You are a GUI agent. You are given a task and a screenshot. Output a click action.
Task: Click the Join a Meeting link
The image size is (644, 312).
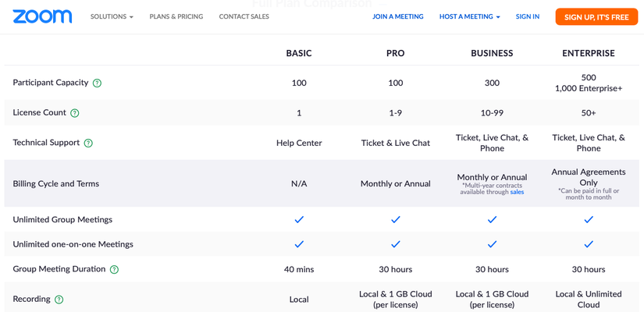[397, 16]
